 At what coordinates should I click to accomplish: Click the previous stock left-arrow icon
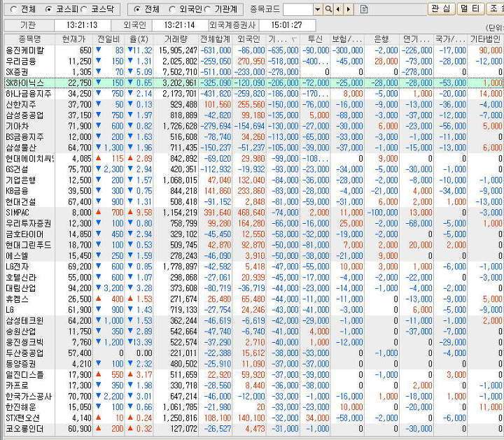[338, 9]
